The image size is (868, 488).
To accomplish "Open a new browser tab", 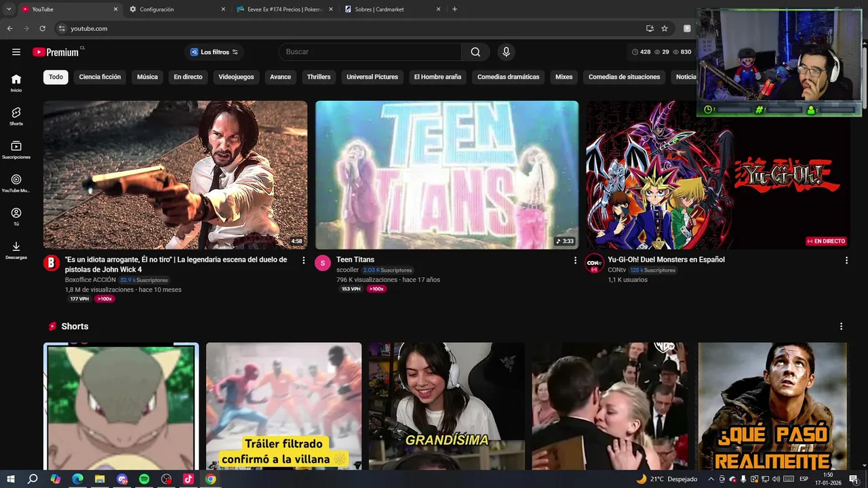I will pyautogui.click(x=454, y=9).
